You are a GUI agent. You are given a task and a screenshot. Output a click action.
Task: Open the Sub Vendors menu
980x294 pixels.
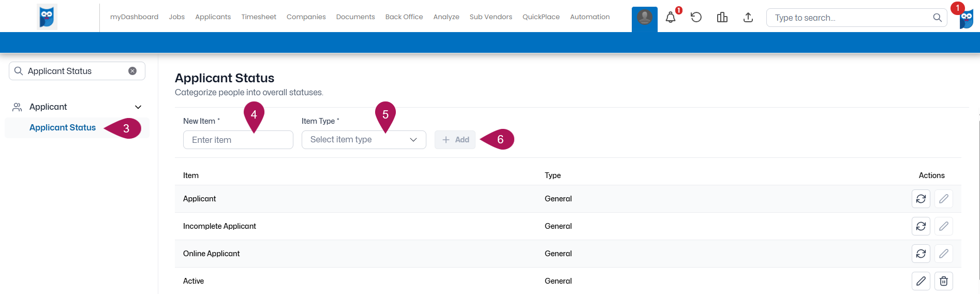(491, 17)
